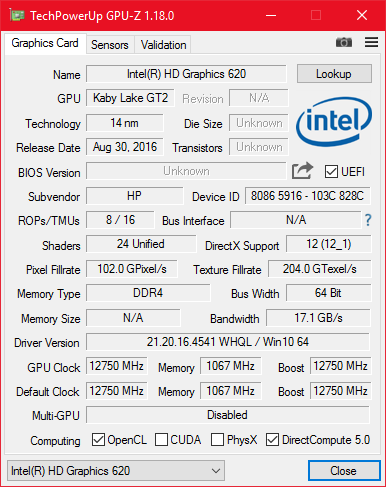
Task: Click the Lookup button
Action: click(x=334, y=74)
